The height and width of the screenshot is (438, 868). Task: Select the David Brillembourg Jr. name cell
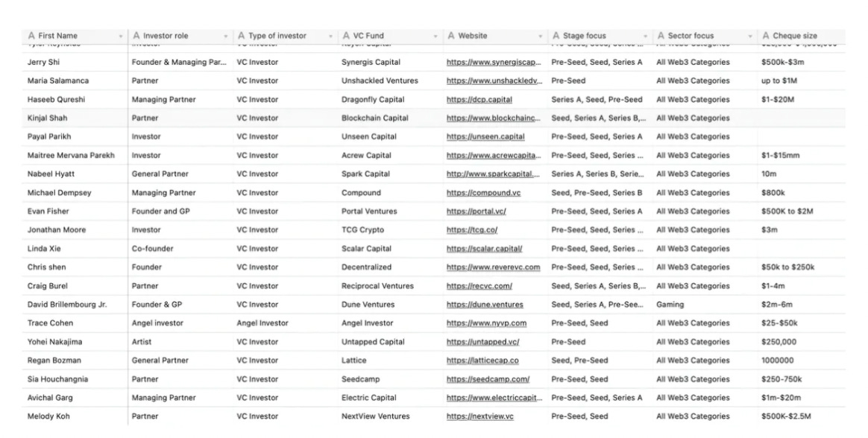(75, 305)
